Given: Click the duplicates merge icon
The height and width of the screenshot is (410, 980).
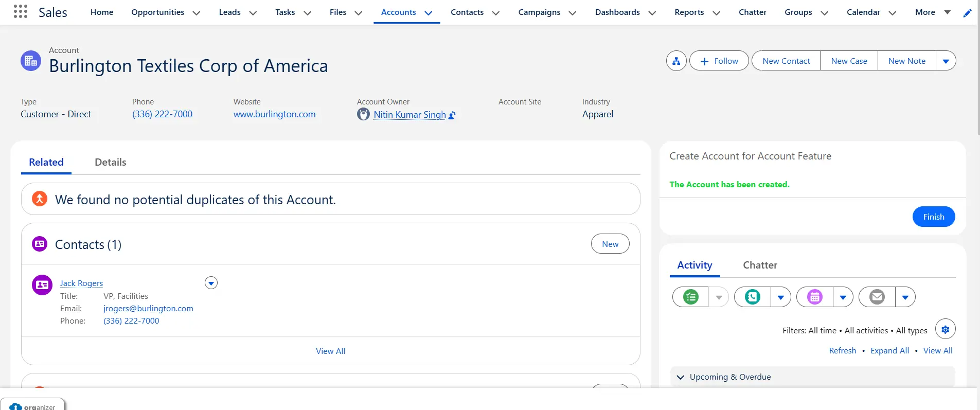Looking at the screenshot, I should coord(40,199).
